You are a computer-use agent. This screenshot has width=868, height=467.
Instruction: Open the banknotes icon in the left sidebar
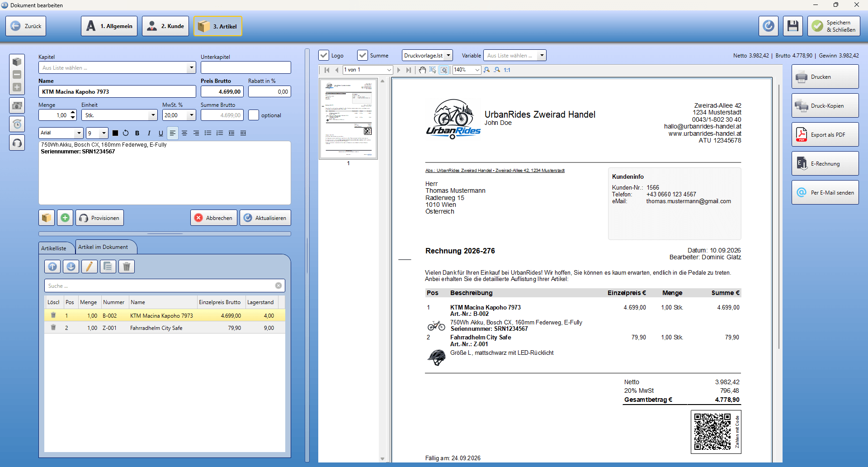coord(17,105)
